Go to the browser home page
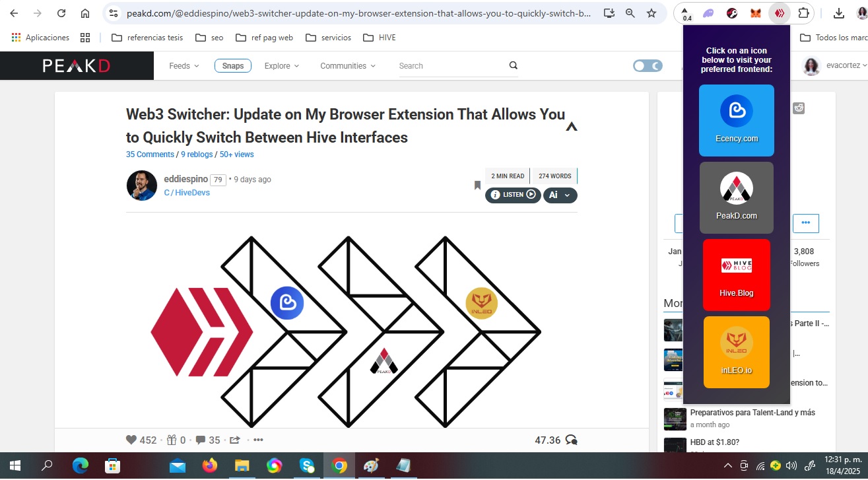868x480 pixels. click(85, 13)
